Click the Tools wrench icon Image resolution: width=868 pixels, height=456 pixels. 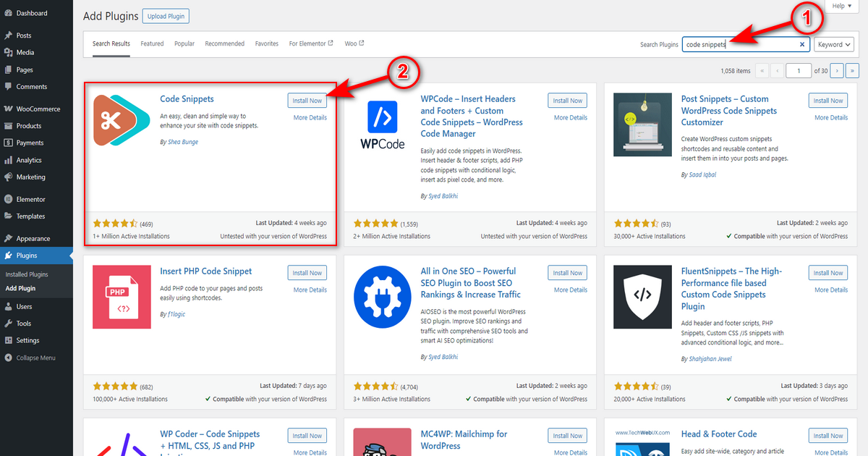click(8, 324)
